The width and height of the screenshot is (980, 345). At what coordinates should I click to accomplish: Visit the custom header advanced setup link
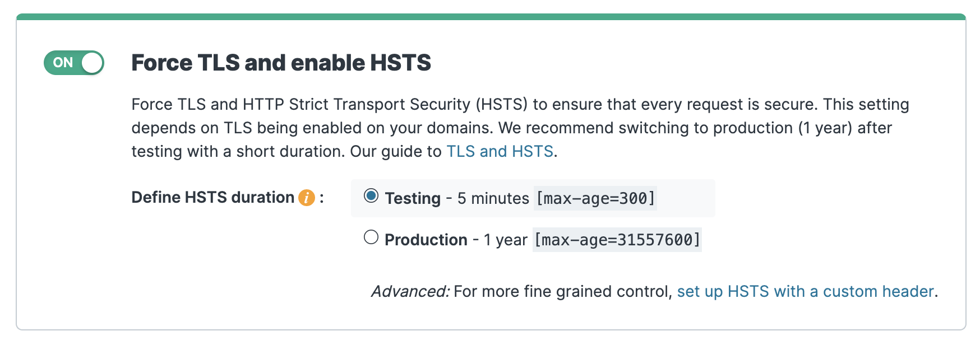point(806,291)
